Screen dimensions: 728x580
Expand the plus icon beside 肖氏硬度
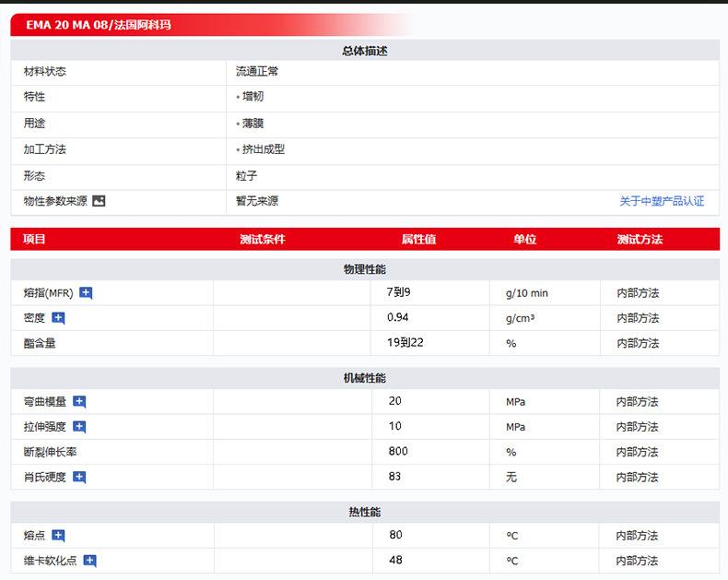pyautogui.click(x=79, y=478)
